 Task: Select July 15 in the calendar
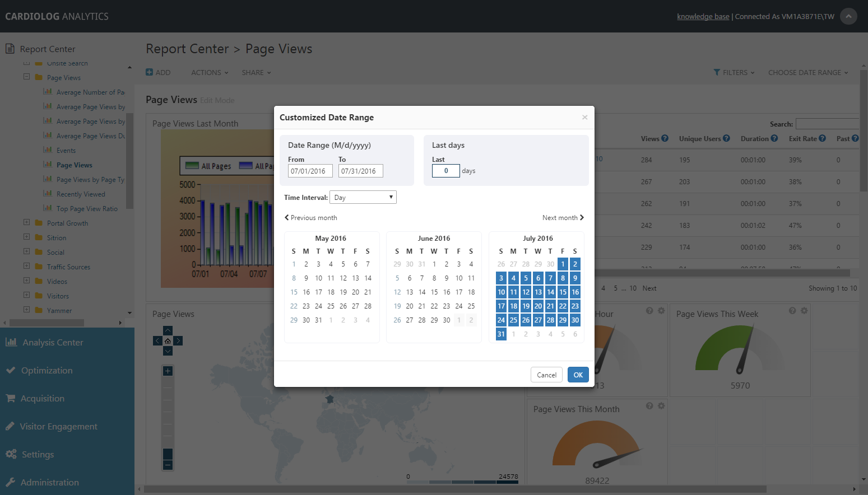563,292
